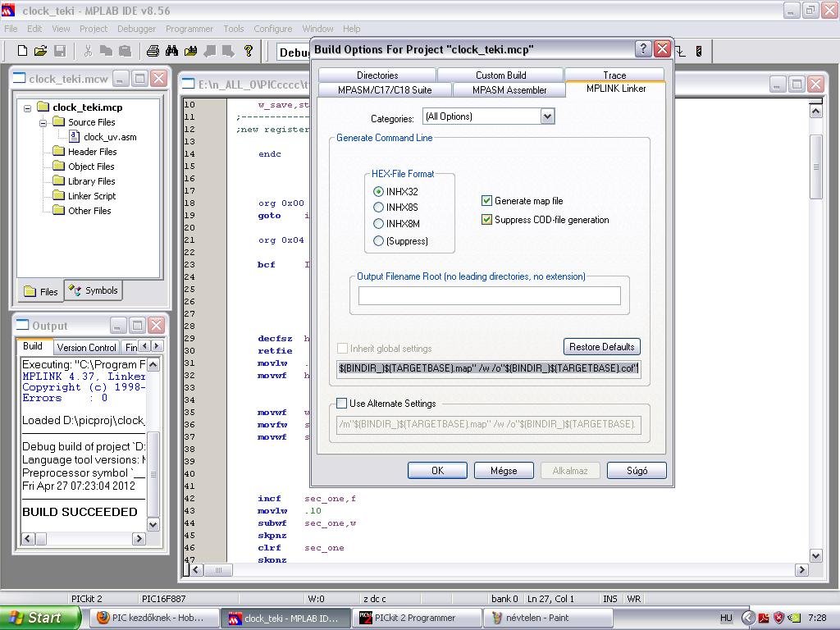Click the Copy toolbar icon

[106, 51]
